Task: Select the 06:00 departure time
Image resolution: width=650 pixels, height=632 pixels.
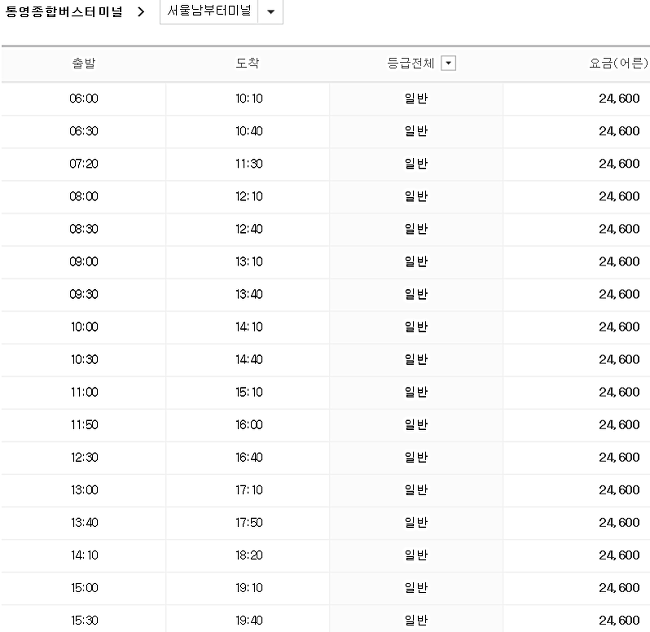Action: coord(84,99)
